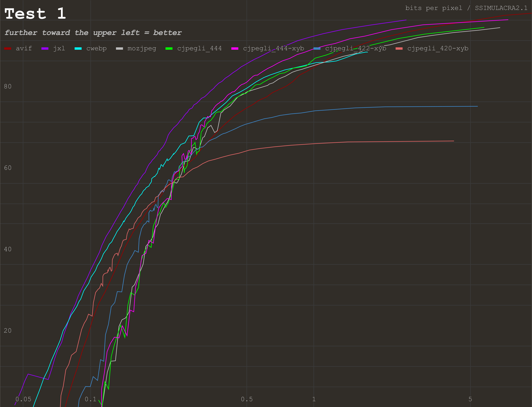The height and width of the screenshot is (407, 532).
Task: Click the jxl purple legend swatch
Action: click(45, 49)
